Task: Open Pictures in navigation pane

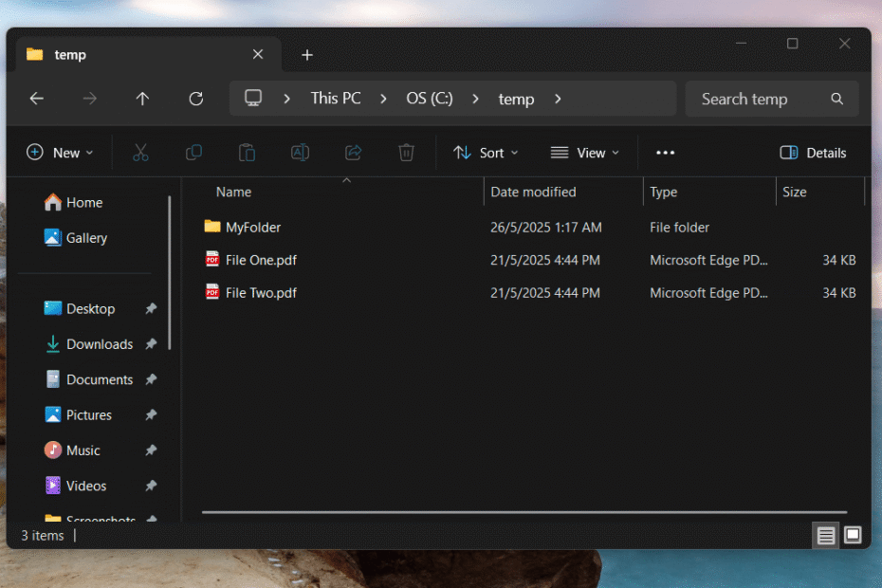Action: coord(78,414)
